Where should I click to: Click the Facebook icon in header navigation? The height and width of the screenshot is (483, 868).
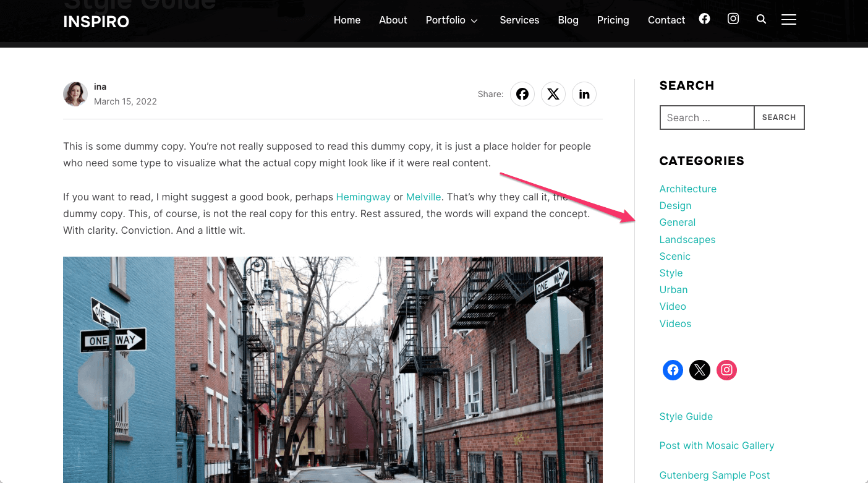coord(704,19)
